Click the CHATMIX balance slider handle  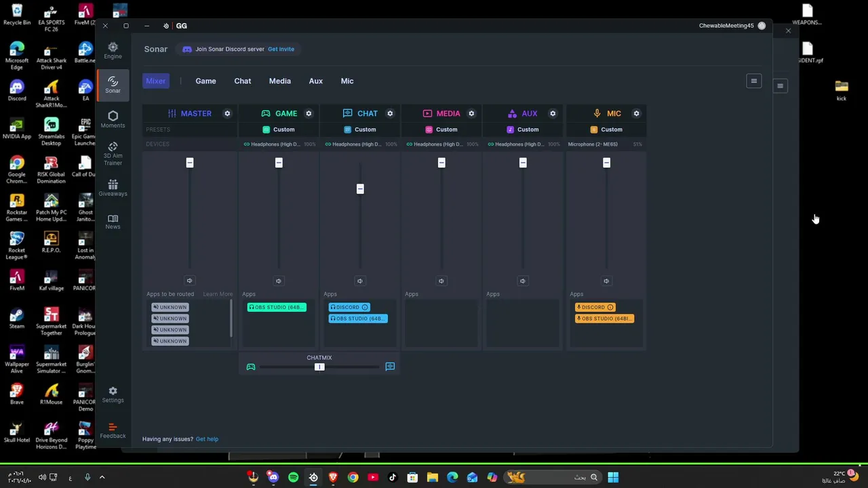[x=319, y=367]
